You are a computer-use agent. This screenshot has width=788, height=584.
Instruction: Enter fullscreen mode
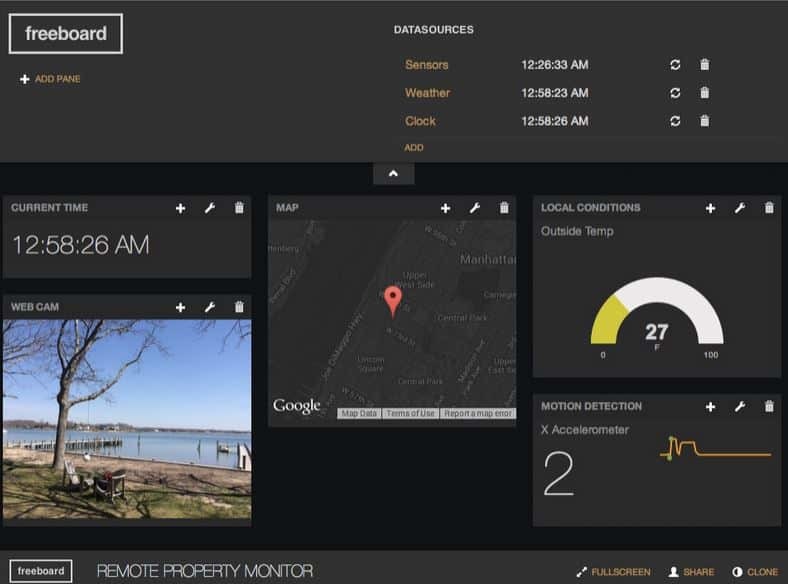tap(613, 572)
